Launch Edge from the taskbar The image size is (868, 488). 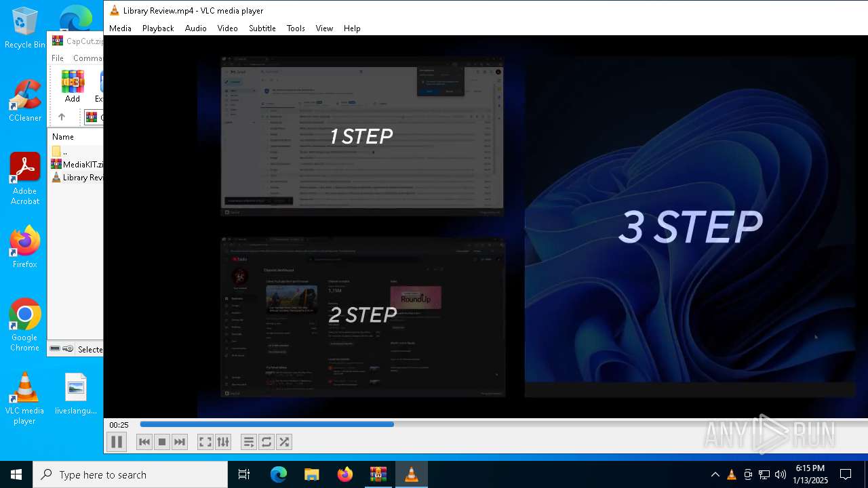(x=279, y=474)
